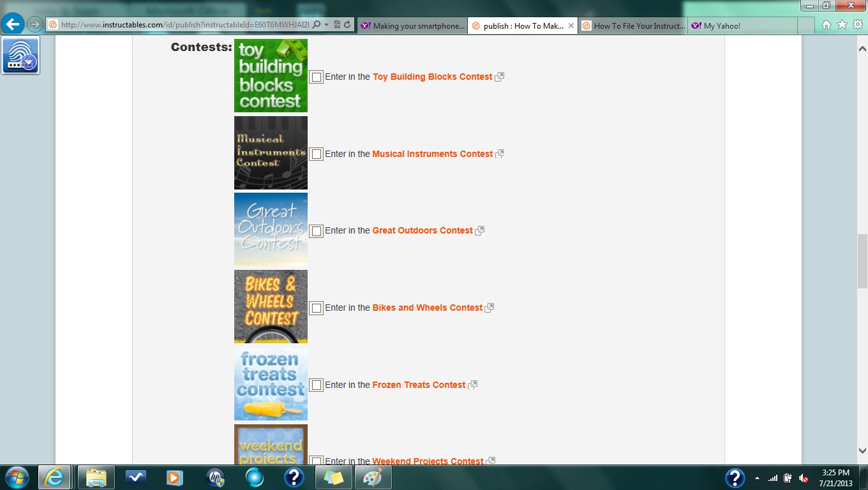The height and width of the screenshot is (490, 868).
Task: Click the battery power tray icon
Action: (788, 478)
